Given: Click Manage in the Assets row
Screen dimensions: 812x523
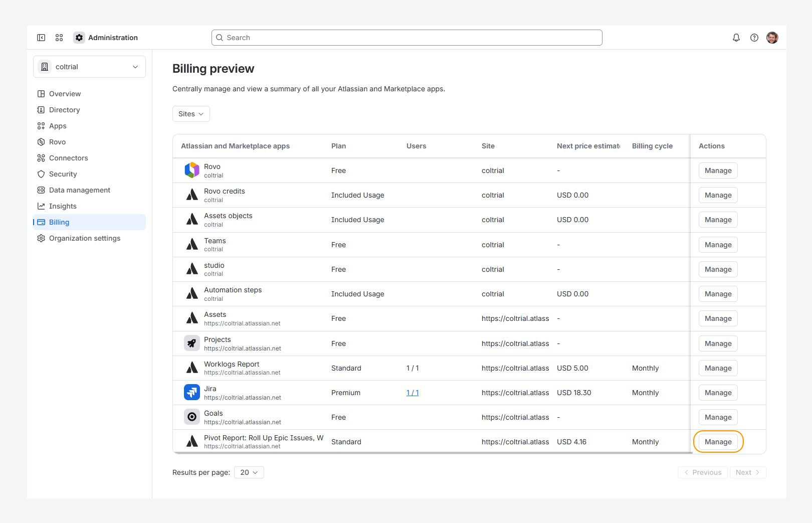Looking at the screenshot, I should click(x=718, y=318).
